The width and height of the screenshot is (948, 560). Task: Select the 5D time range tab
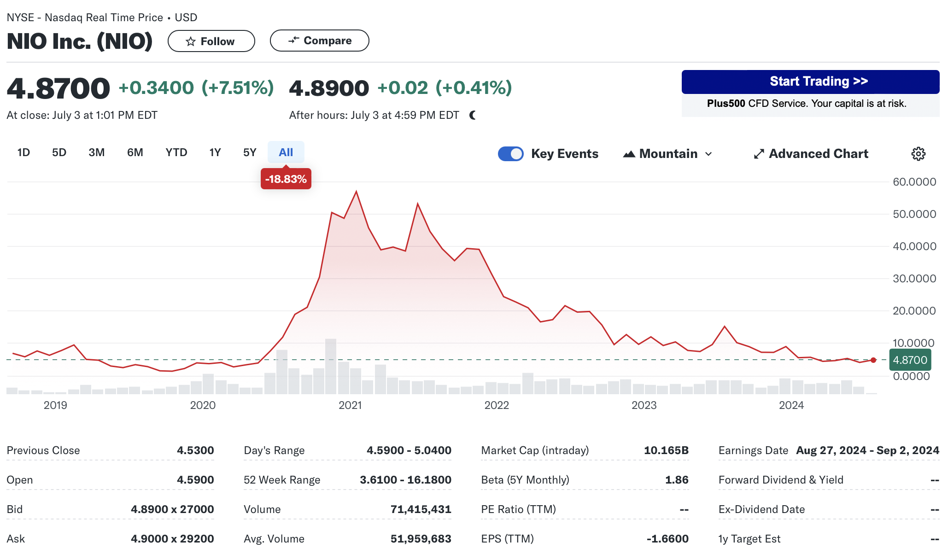[x=59, y=152]
